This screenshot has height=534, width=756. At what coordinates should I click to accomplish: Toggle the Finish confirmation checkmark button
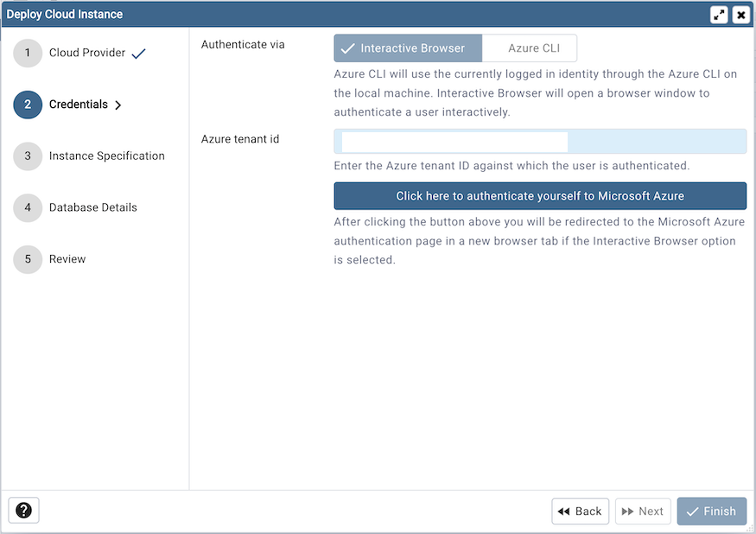(x=692, y=511)
